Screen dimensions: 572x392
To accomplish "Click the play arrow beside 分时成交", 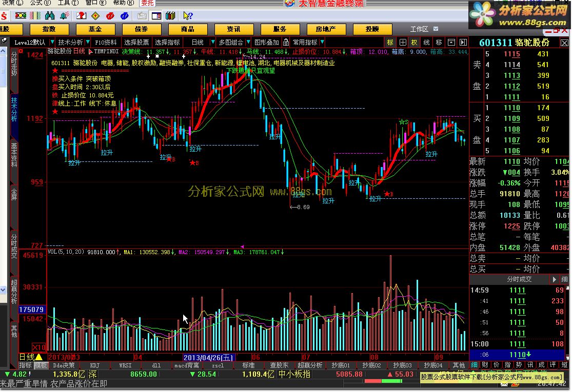I will (554, 279).
